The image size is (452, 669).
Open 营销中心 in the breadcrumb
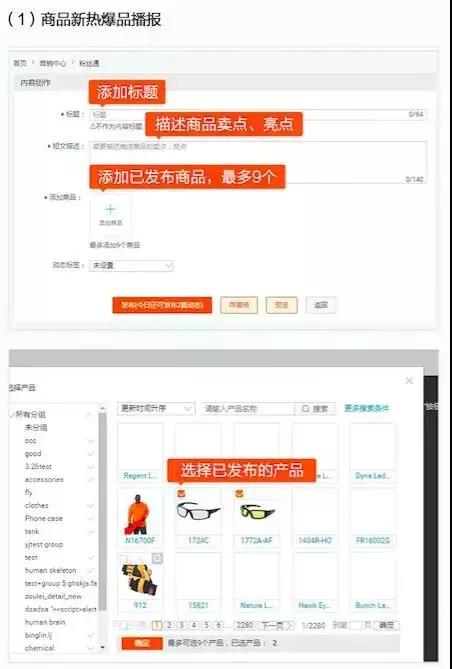53,63
